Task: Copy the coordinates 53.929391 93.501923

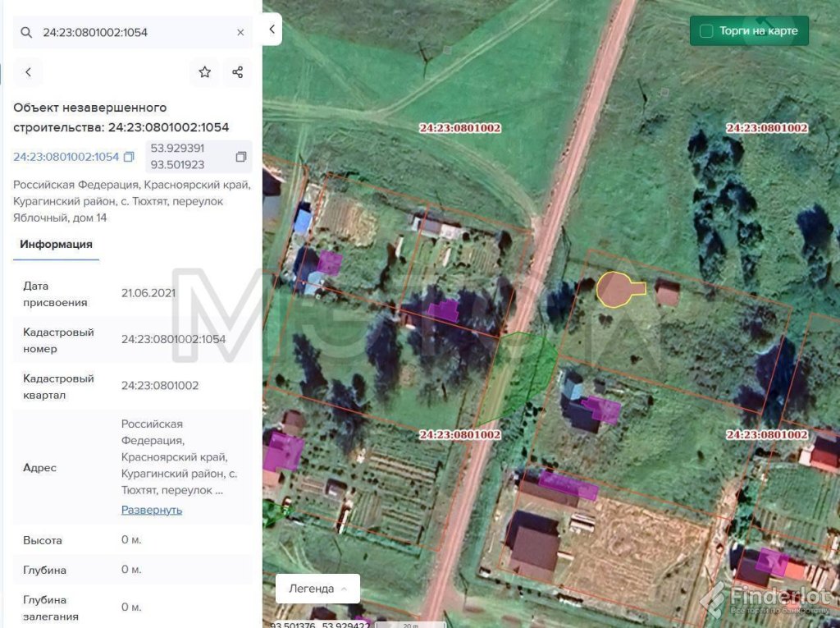Action: click(240, 157)
